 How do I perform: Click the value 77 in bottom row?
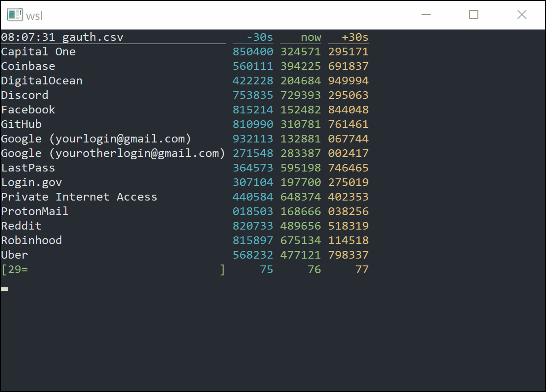[362, 269]
